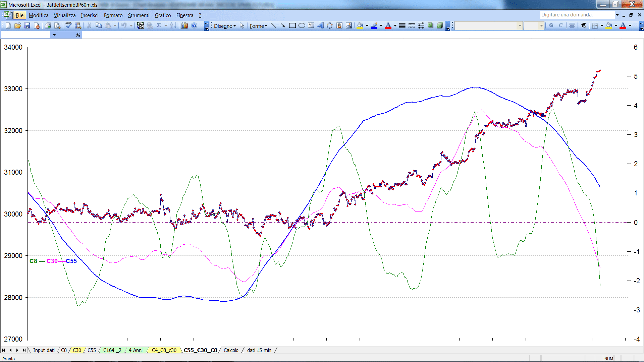644x362 pixels.
Task: Run the ABC spell check
Action: 68,25
